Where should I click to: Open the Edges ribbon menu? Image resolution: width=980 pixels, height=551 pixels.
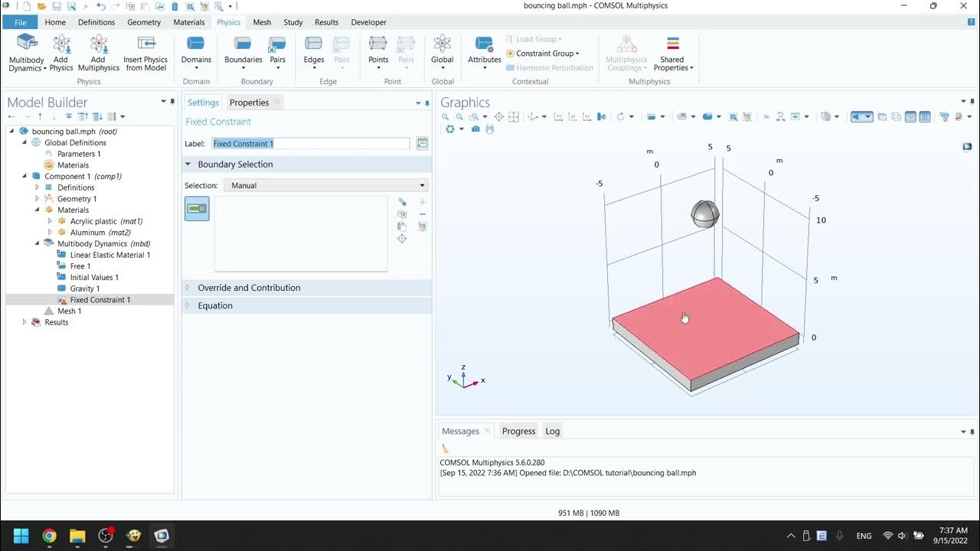(314, 54)
